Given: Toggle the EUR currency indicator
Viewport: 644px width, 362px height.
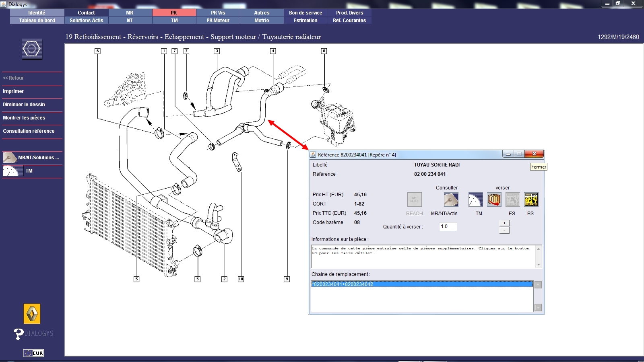Looking at the screenshot, I should [33, 353].
